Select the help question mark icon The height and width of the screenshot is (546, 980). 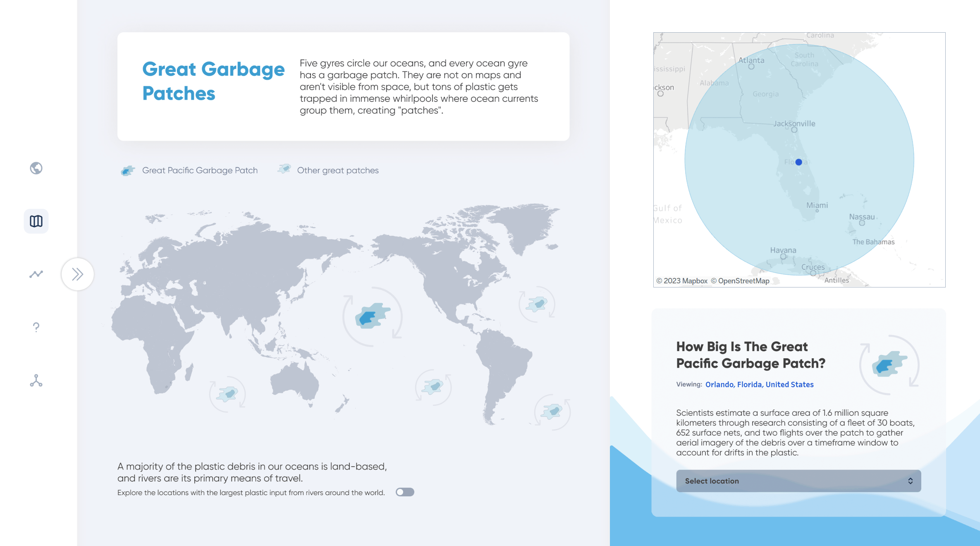click(x=36, y=327)
